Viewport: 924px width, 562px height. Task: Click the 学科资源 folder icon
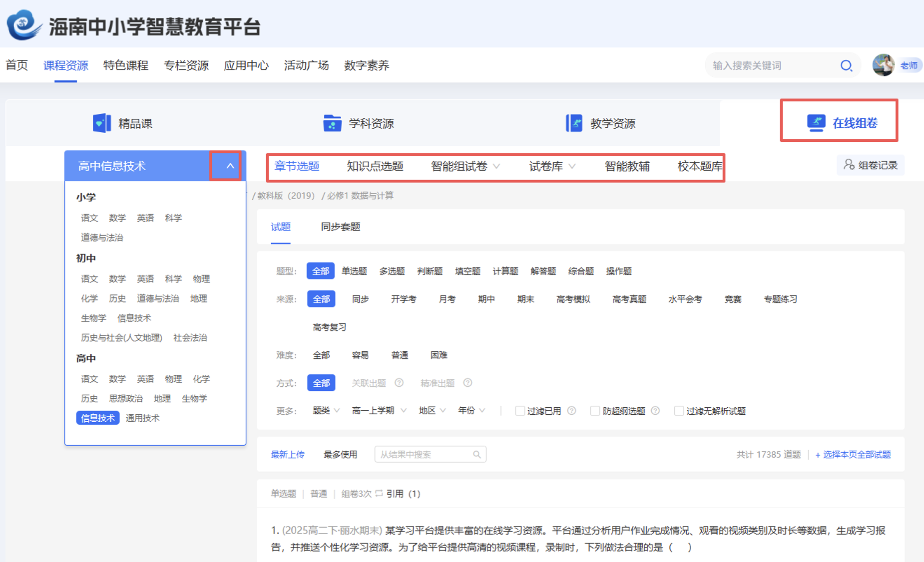(x=332, y=123)
